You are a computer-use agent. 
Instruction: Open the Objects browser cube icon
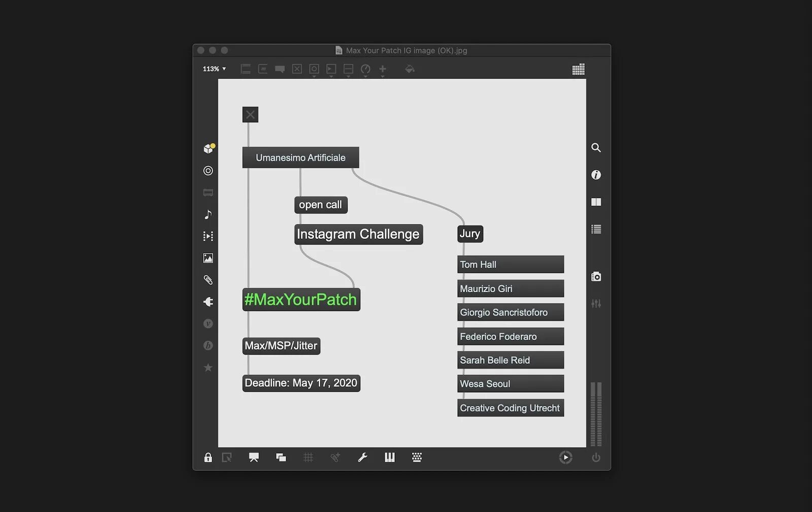click(209, 148)
